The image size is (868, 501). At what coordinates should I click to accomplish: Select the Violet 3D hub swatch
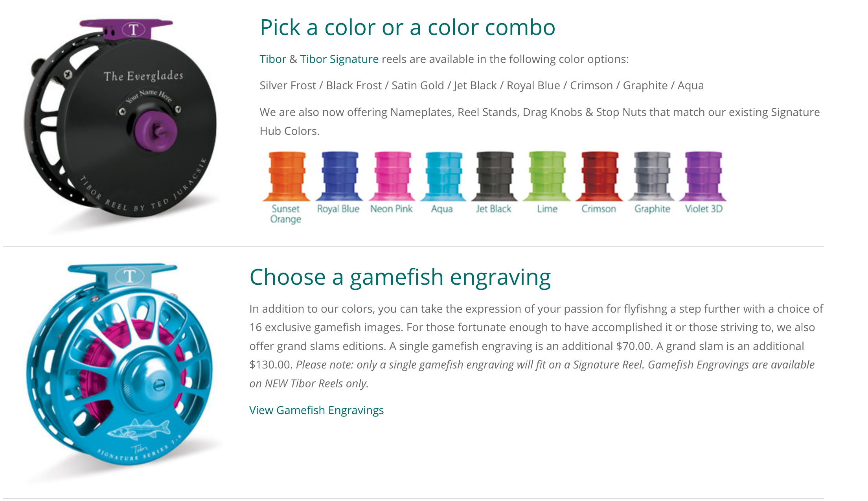click(x=703, y=177)
